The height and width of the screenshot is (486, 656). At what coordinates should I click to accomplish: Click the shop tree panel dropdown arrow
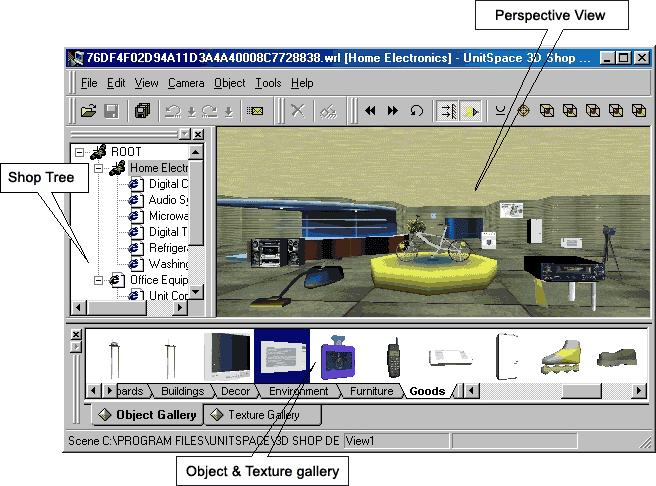click(184, 134)
